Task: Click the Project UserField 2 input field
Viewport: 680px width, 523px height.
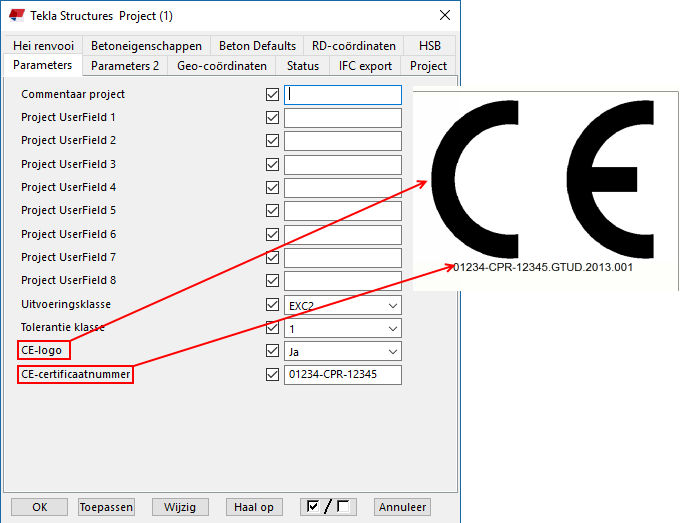Action: [x=343, y=141]
